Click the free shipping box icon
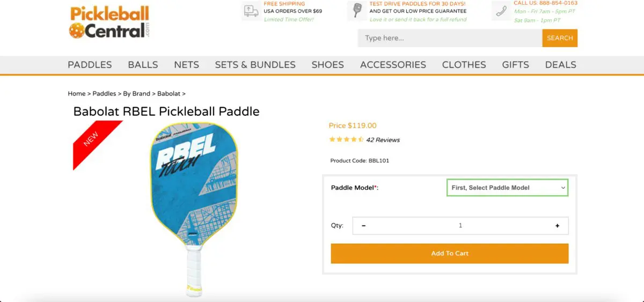 pos(251,11)
